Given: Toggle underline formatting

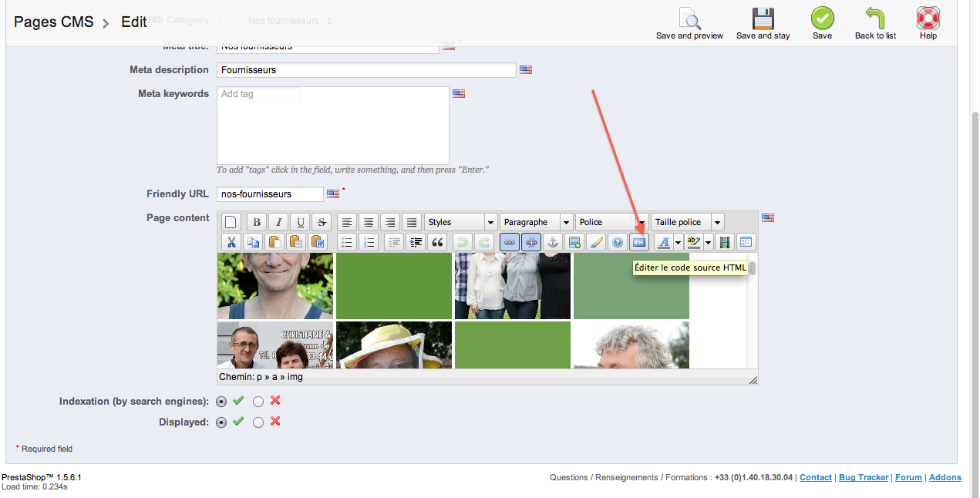Looking at the screenshot, I should [300, 222].
